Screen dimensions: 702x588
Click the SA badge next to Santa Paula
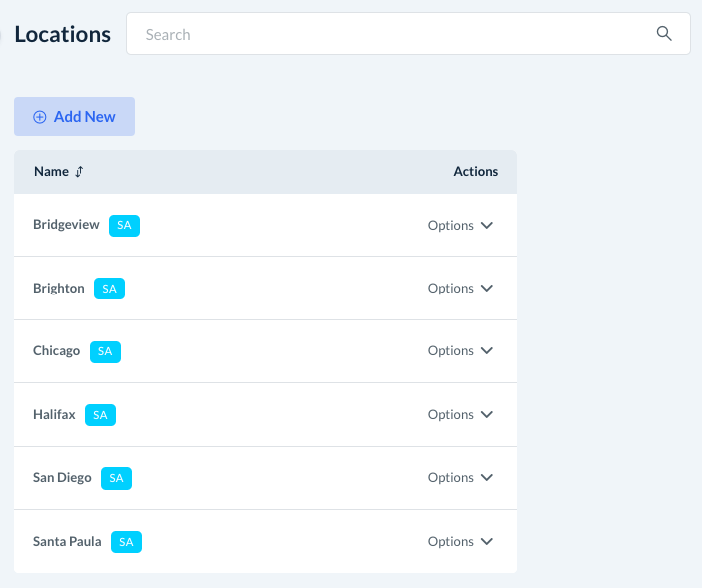tap(126, 542)
